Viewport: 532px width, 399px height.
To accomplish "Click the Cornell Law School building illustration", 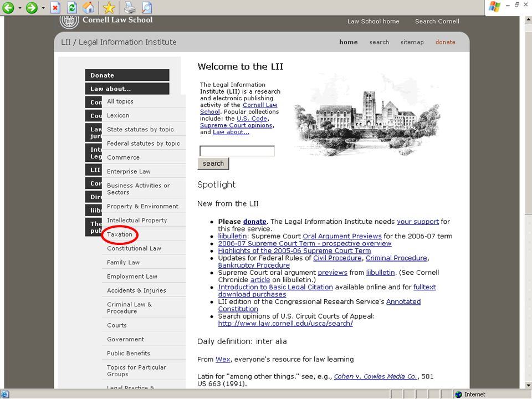I will [x=367, y=115].
